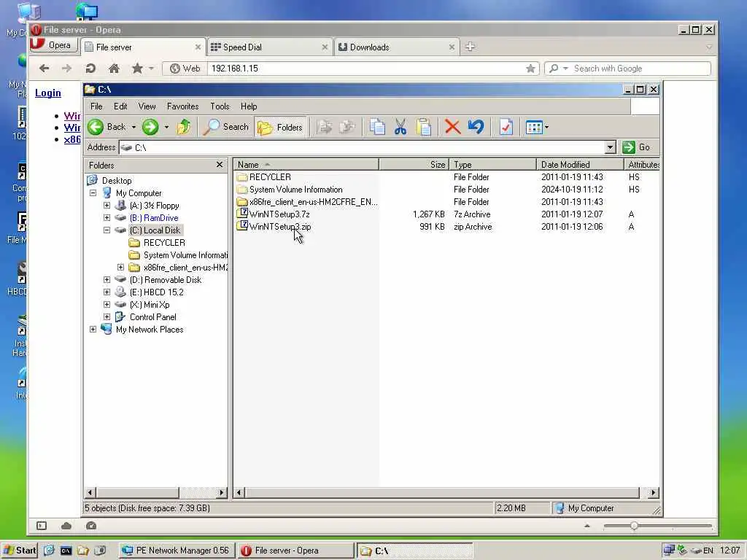Open the Tools menu
This screenshot has width=747, height=560.
click(220, 106)
